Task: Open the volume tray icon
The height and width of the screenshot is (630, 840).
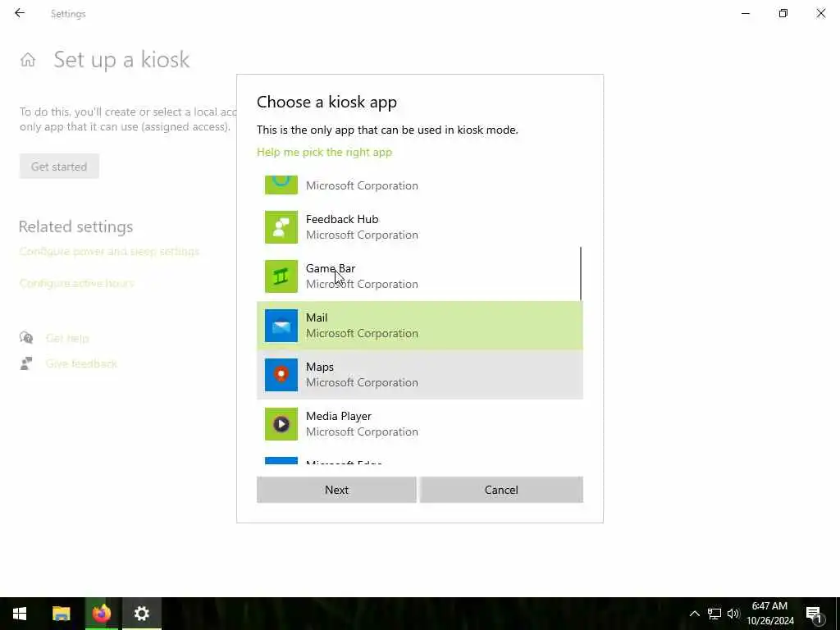Action: click(x=733, y=614)
